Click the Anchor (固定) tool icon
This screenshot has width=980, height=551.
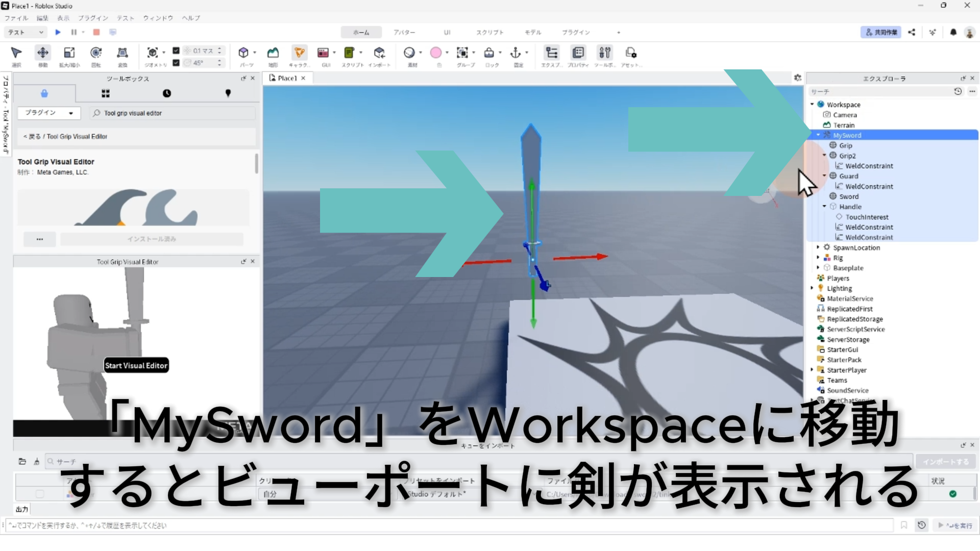[516, 53]
